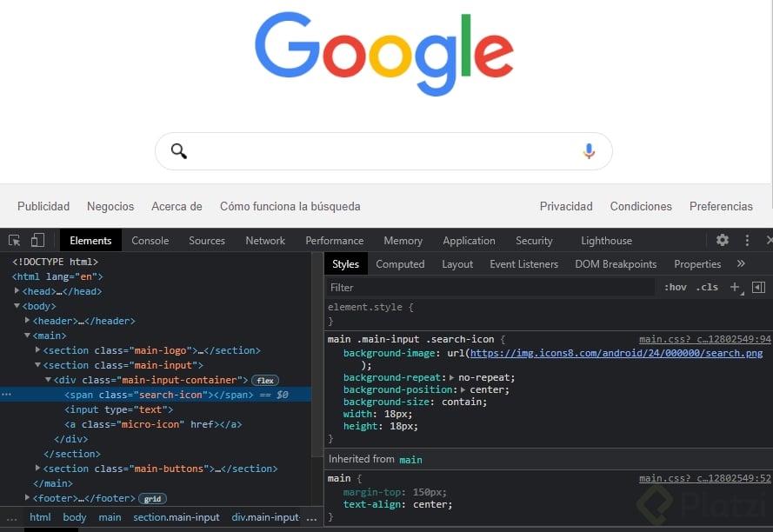Open DOM Breakpoints tab
The width and height of the screenshot is (773, 532).
616,264
